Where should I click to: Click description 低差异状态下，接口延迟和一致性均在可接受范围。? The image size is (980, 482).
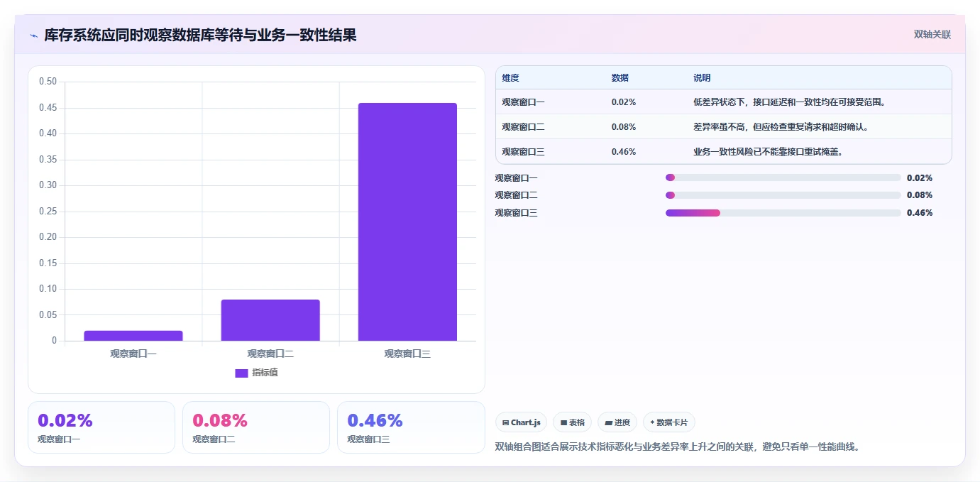coord(790,102)
